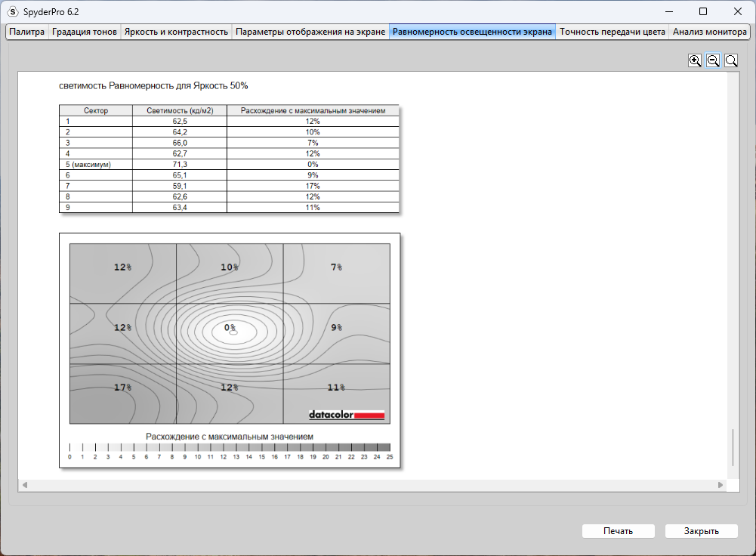Screen dimensions: 756x556
Task: Click Расхождение с максимальным значением table header
Action: [313, 110]
